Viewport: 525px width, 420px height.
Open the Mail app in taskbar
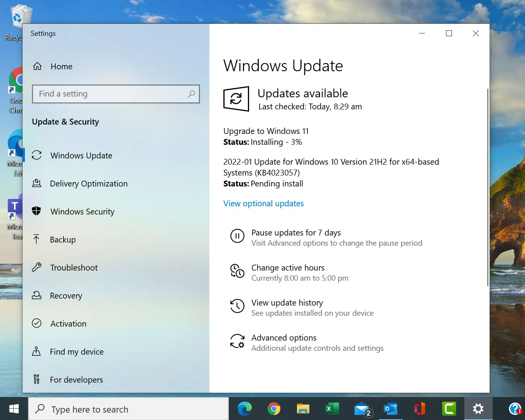tap(363, 409)
